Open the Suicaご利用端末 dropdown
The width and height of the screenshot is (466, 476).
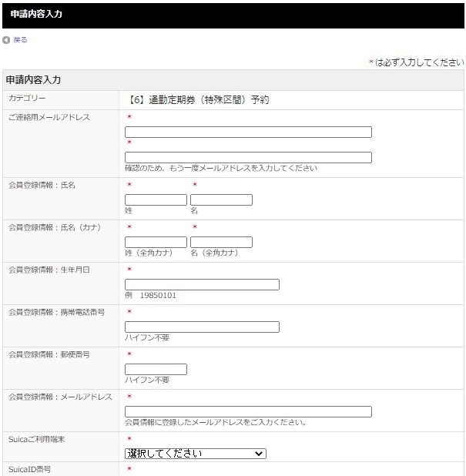(196, 454)
